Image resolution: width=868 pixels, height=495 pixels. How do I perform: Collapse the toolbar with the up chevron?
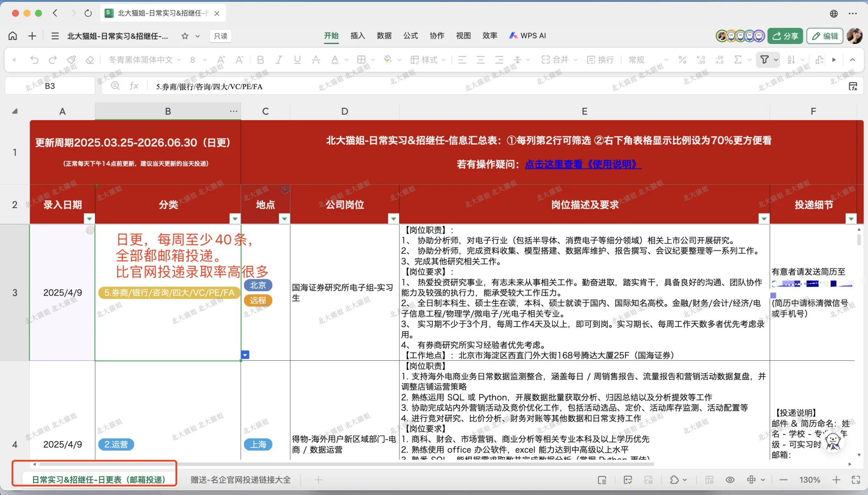[x=852, y=60]
